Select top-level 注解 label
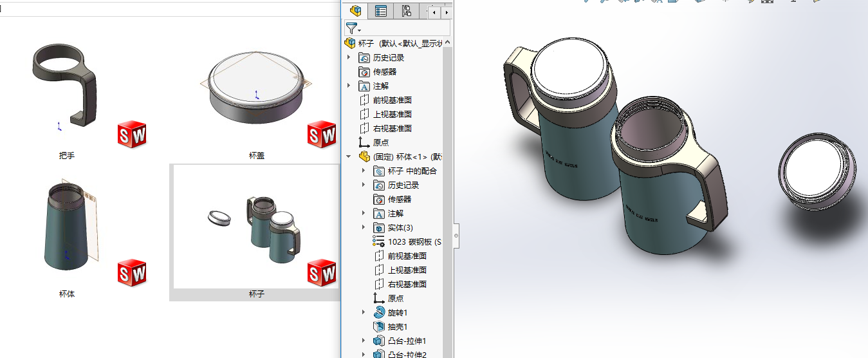The width and height of the screenshot is (868, 358). coord(381,86)
